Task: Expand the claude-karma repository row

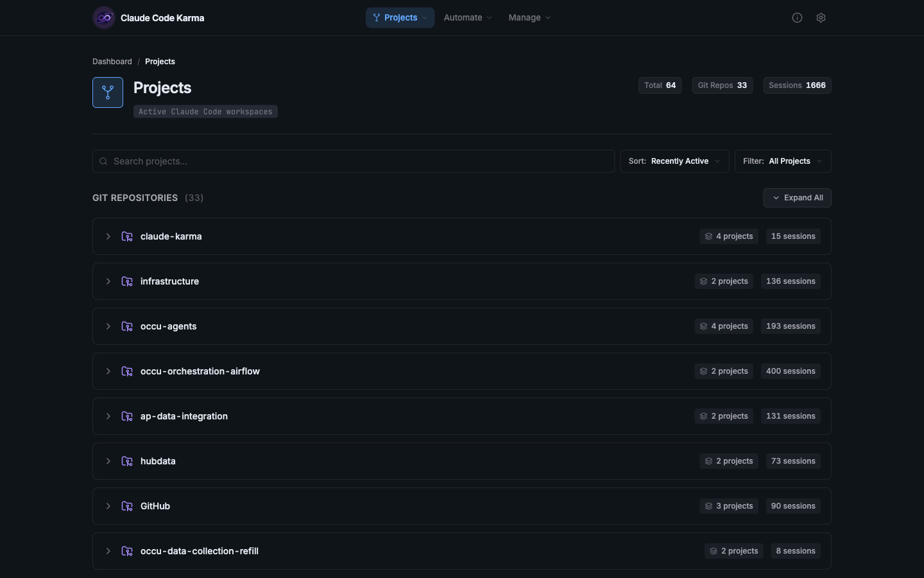Action: [x=108, y=236]
